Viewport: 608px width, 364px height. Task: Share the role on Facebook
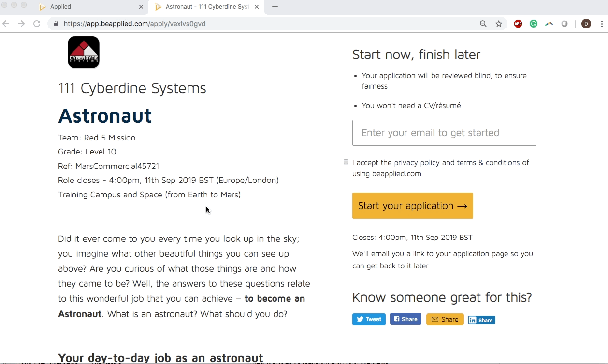tap(405, 319)
